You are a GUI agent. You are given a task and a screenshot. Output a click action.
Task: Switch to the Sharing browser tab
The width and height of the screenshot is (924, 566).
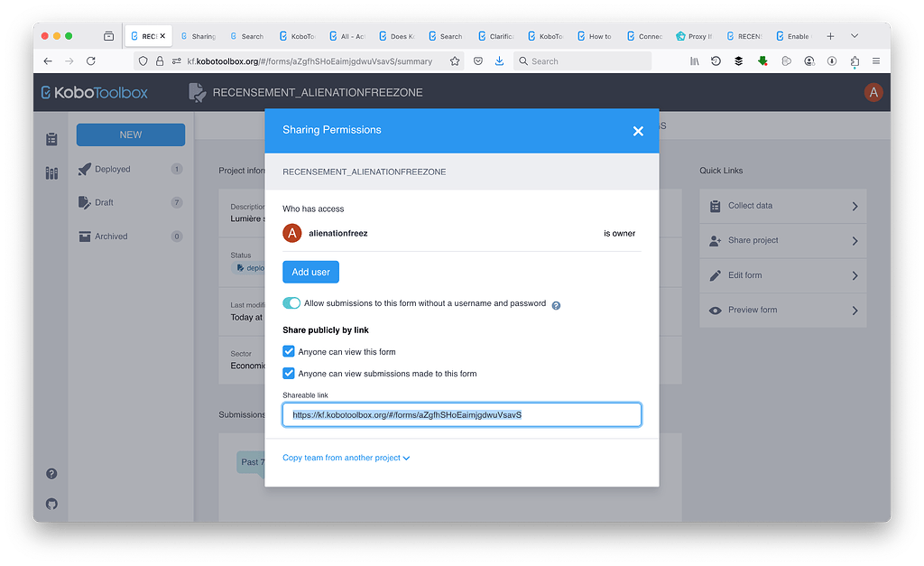pos(199,36)
